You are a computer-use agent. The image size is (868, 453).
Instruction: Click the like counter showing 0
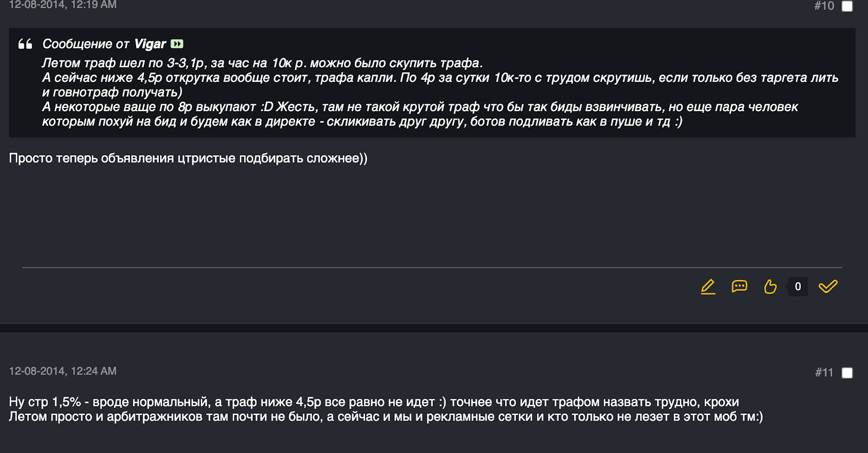coord(797,286)
